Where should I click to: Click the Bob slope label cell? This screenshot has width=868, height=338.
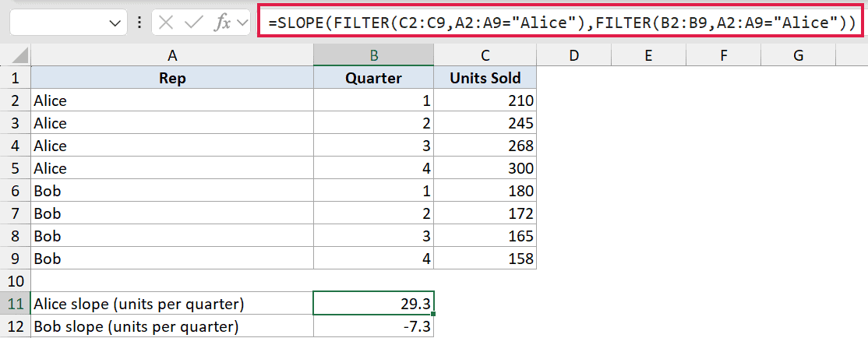[172, 326]
